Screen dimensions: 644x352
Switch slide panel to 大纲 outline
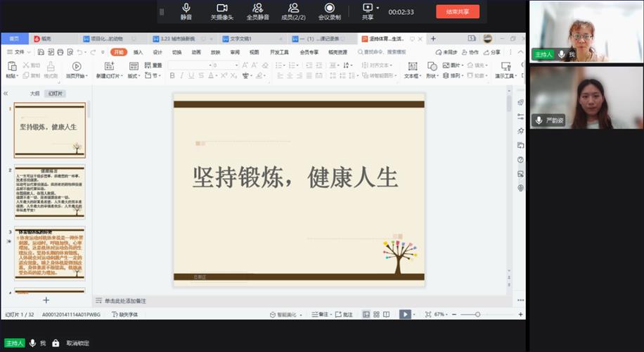(35, 94)
